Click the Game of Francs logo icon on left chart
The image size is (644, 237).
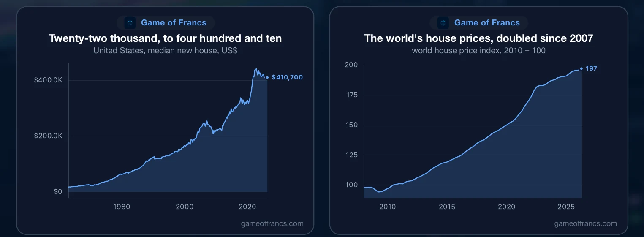[x=130, y=23]
